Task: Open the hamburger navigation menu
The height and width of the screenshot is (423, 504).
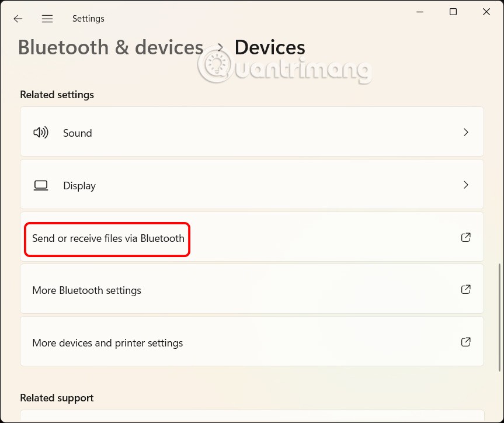Action: (47, 19)
